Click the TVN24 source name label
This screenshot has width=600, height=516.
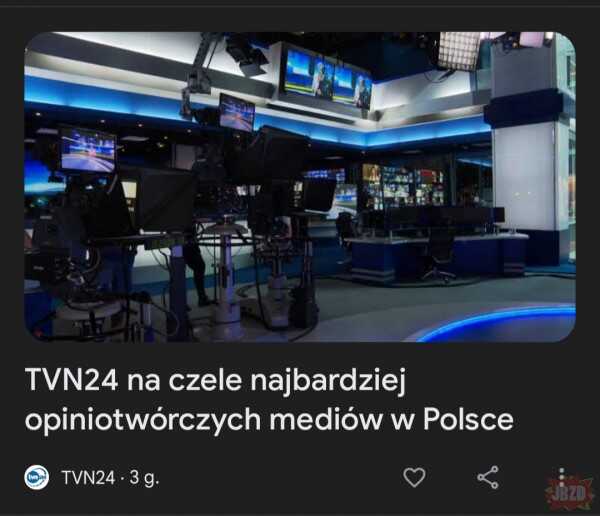(x=88, y=478)
